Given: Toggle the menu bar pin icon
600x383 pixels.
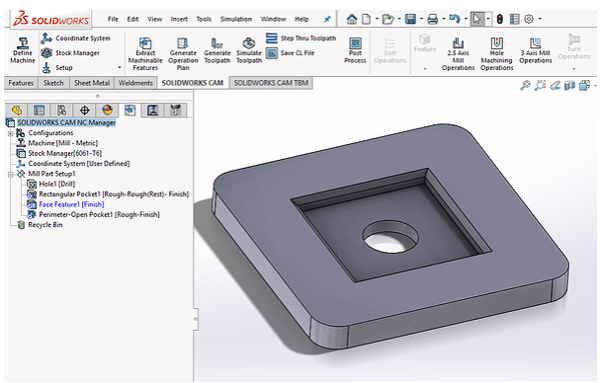Looking at the screenshot, I should pos(327,19).
